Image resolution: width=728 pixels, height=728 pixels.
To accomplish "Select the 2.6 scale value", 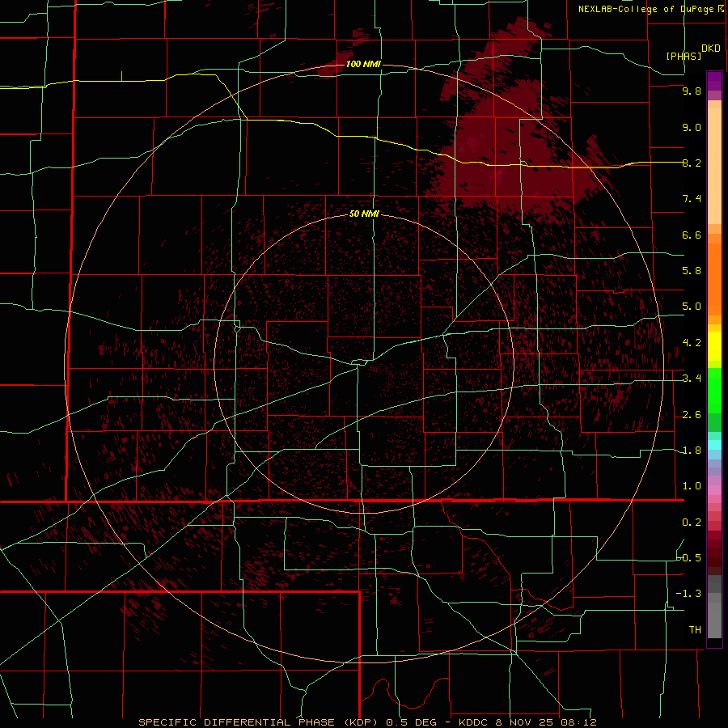I will [x=692, y=415].
